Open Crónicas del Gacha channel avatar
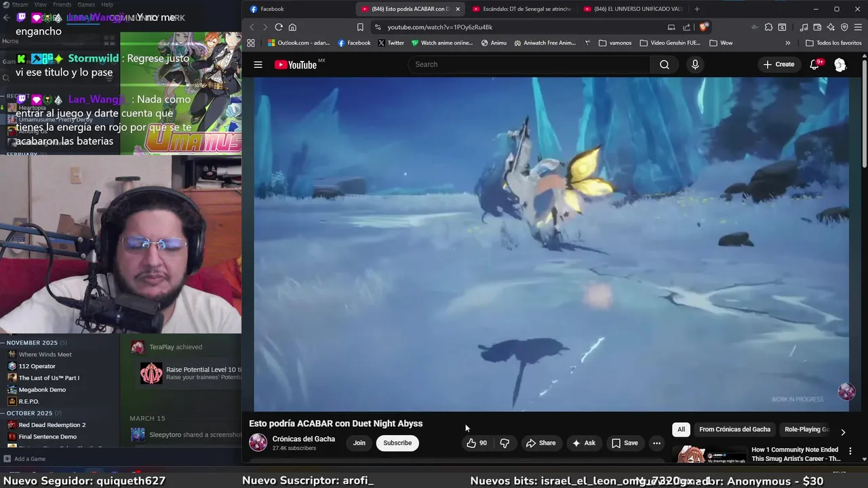 pos(258,443)
